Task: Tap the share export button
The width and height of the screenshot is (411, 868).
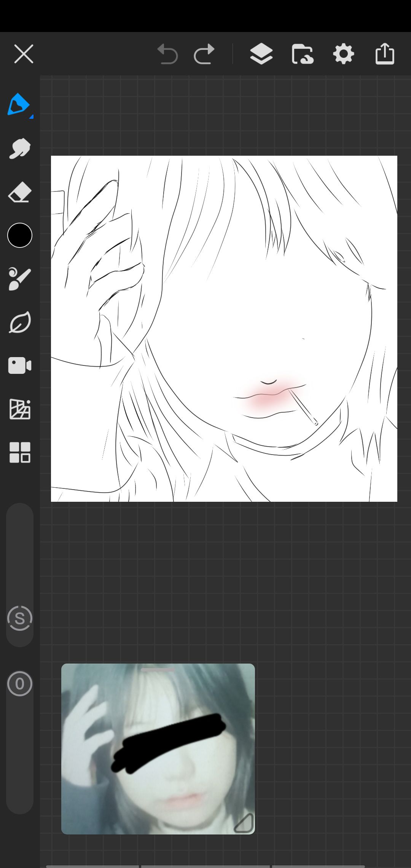Action: (385, 54)
